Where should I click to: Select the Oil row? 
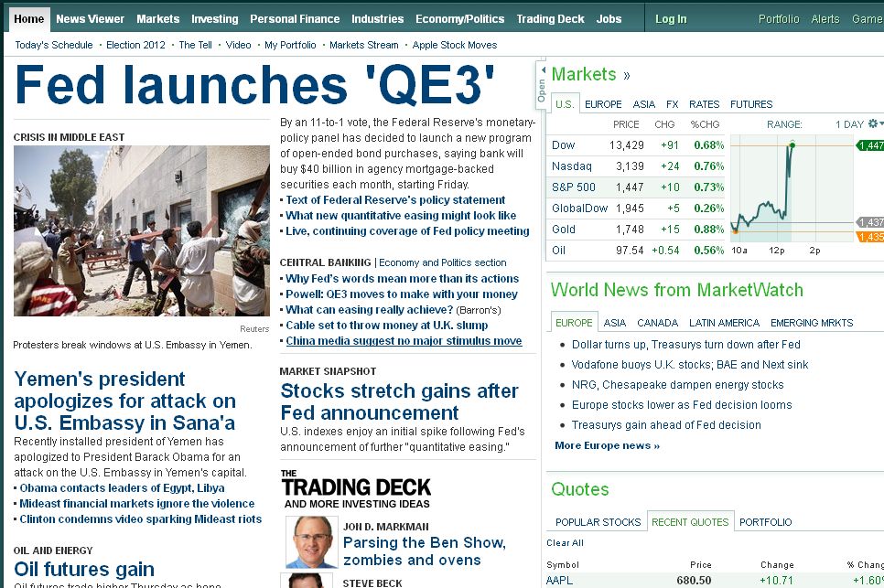(637, 250)
